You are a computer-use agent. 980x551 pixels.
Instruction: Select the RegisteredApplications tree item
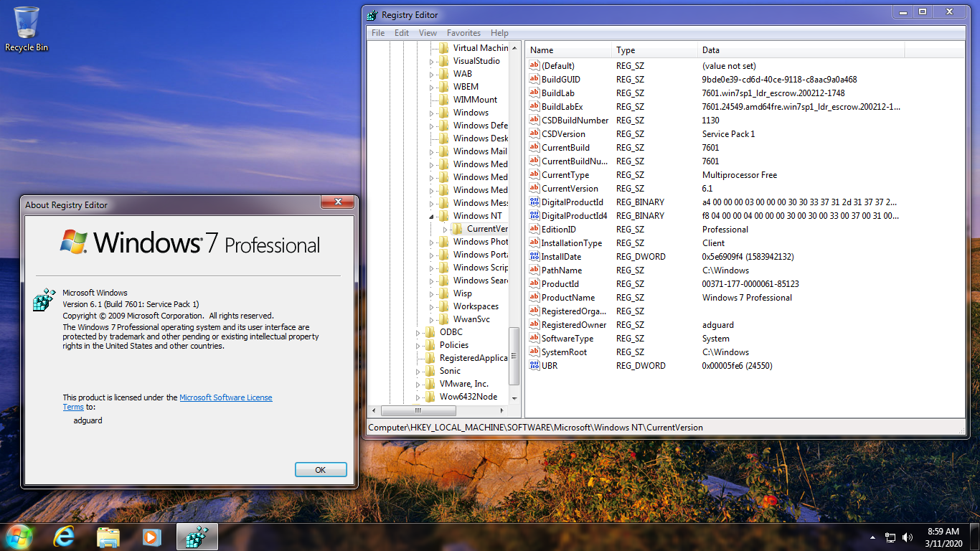pyautogui.click(x=473, y=358)
